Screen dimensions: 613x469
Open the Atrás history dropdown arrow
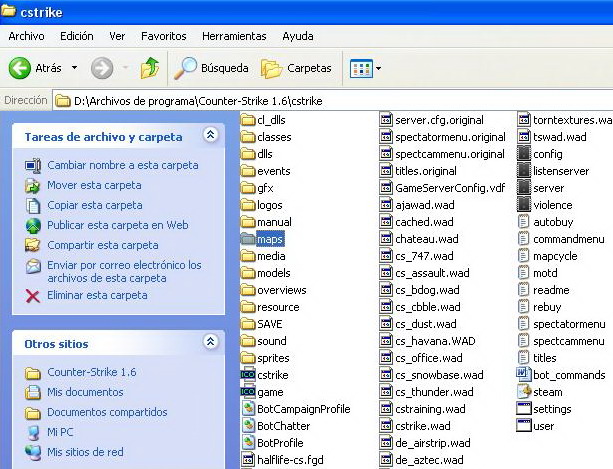click(74, 69)
